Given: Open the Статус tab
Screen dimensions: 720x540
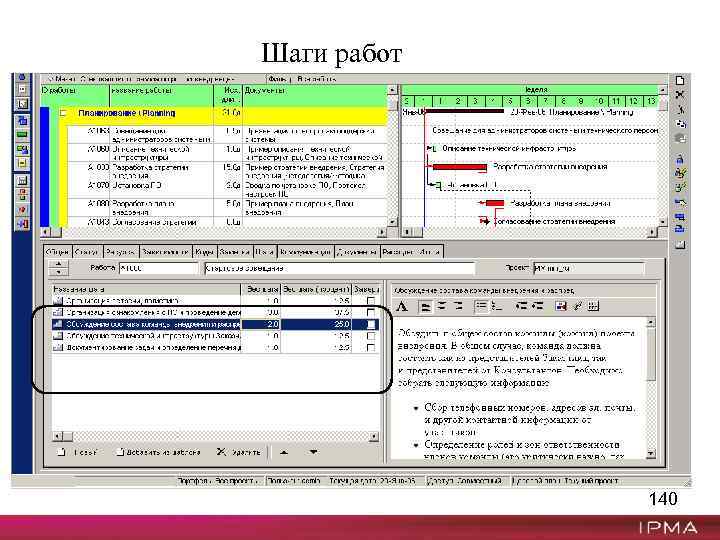Looking at the screenshot, I should [87, 252].
